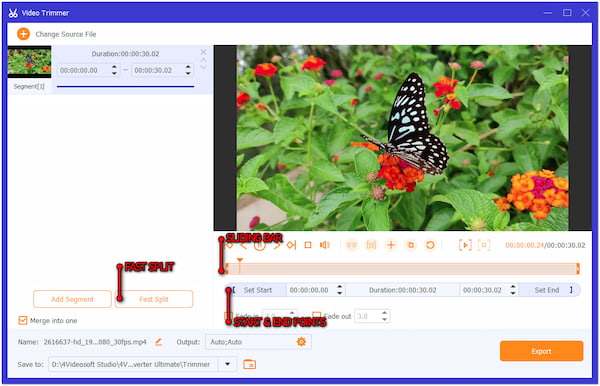The width and height of the screenshot is (600, 386).
Task: Increase the Fade out duration
Action: coord(385,313)
